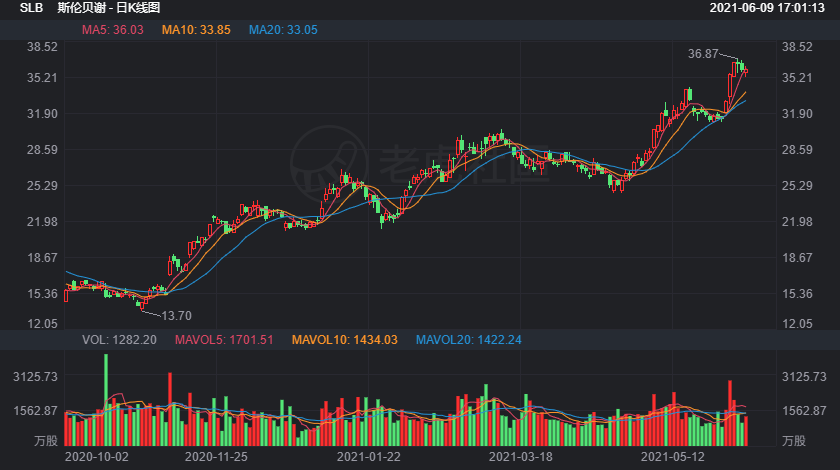840x470 pixels.
Task: Click the timestamp 2021-06-09 17:01:13
Action: click(x=767, y=8)
